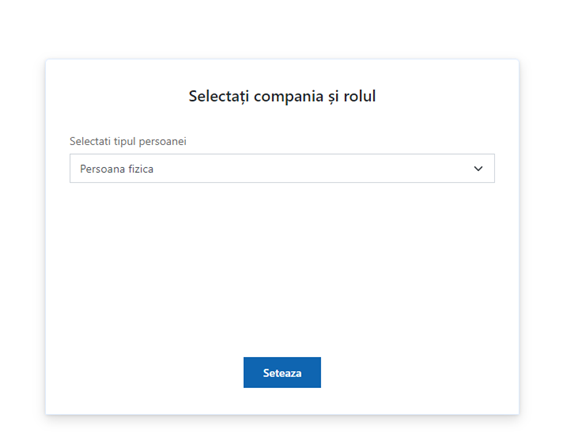Select the Persoana fizica combo box field
The image size is (561, 438).
[282, 169]
